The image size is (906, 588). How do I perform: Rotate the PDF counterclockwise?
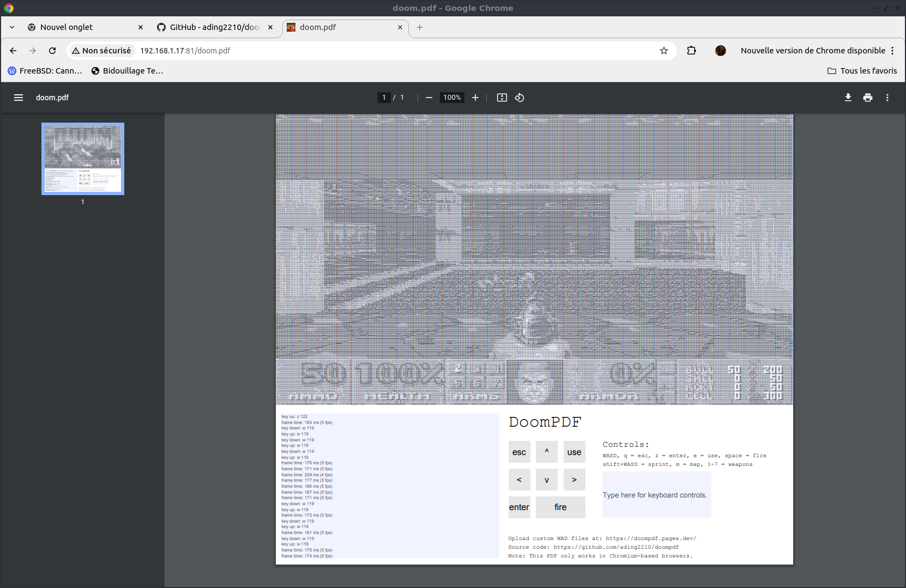click(520, 98)
